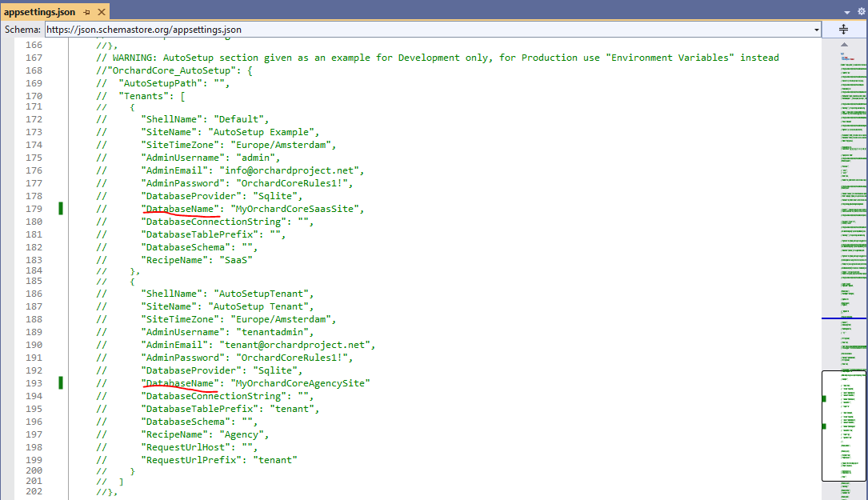Click the "OrchardCore_AutoSetup" key text
Viewport: 868px width, 500px height.
click(x=172, y=70)
